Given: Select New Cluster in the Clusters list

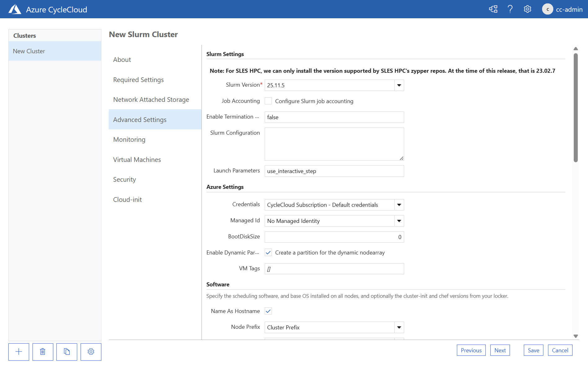Looking at the screenshot, I should click(55, 51).
